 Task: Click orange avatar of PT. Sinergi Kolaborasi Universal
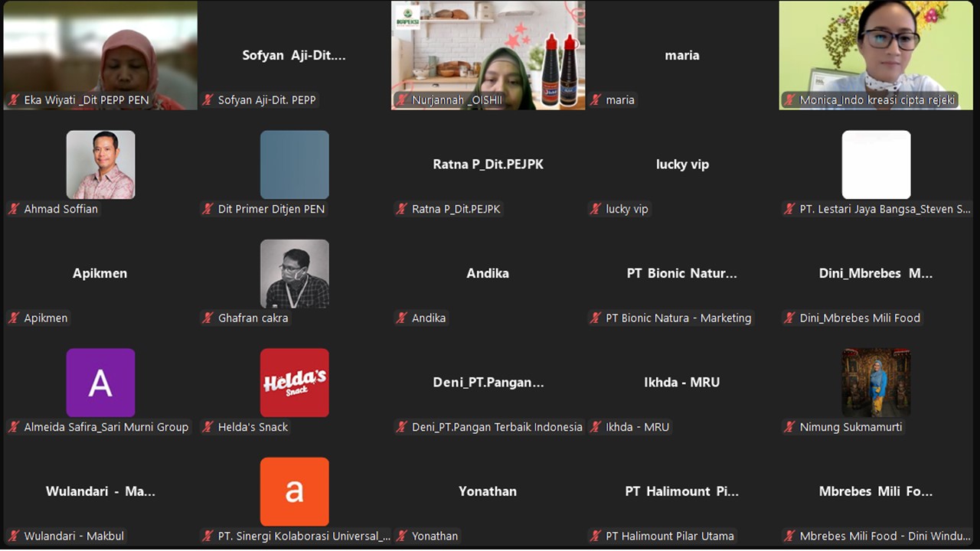click(x=294, y=491)
